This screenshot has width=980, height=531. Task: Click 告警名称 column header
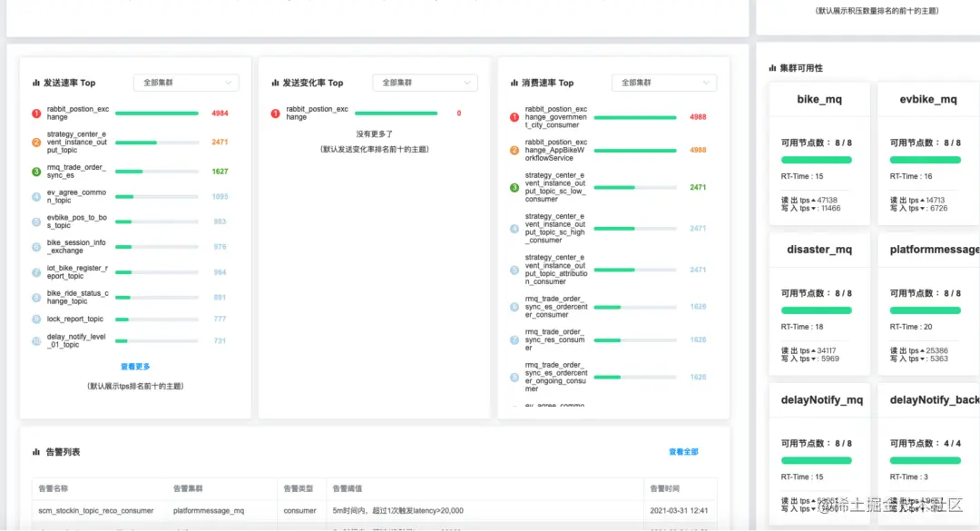(54, 488)
